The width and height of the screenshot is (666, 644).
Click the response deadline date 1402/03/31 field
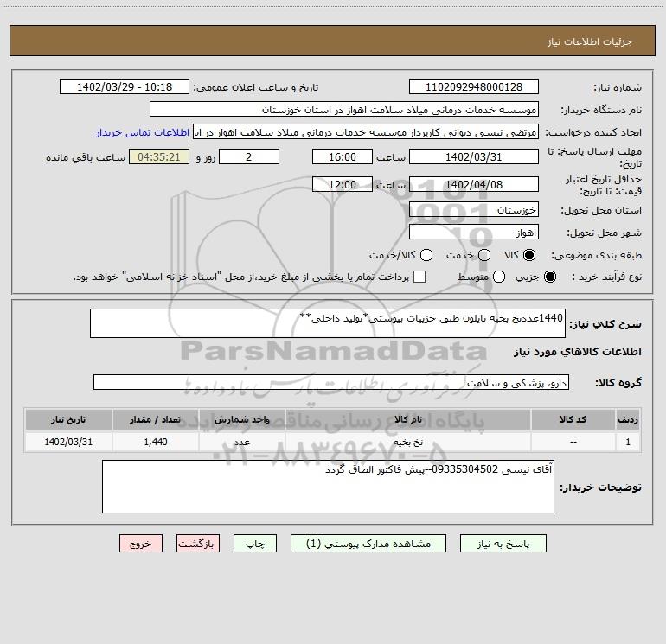click(474, 156)
